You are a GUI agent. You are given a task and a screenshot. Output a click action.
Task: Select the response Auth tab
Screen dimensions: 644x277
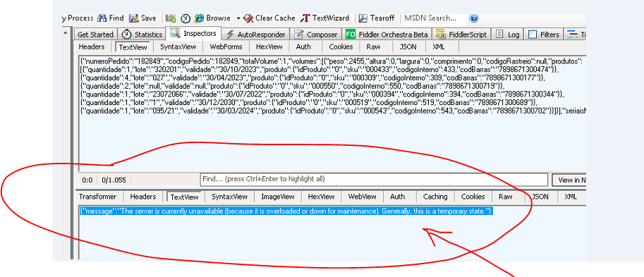coord(397,197)
